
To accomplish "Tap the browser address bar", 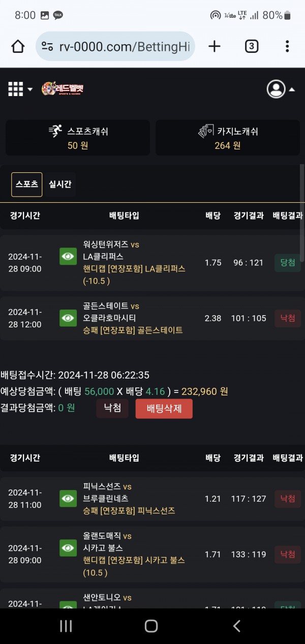I will click(x=124, y=47).
